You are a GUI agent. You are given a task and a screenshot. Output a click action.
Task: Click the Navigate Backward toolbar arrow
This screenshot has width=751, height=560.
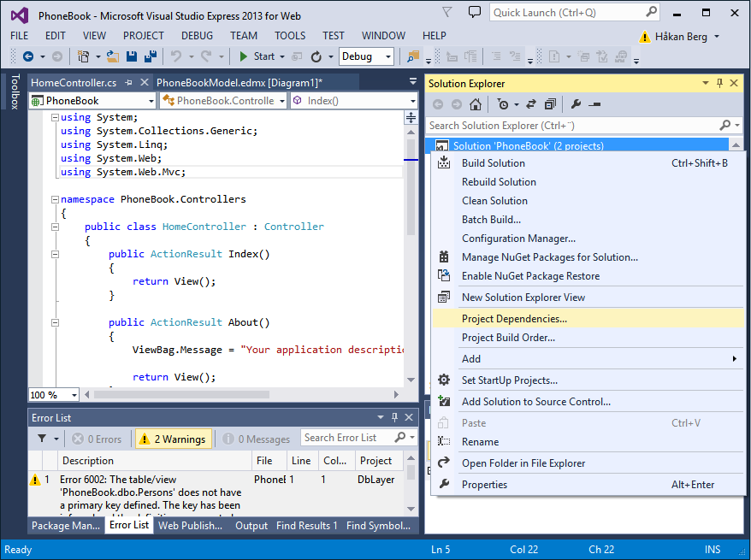click(28, 56)
